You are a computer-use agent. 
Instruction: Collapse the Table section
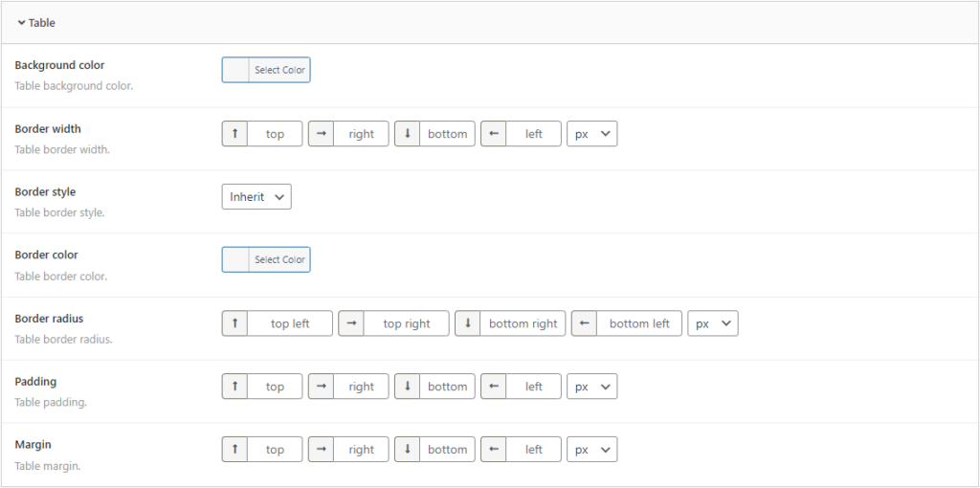click(36, 22)
